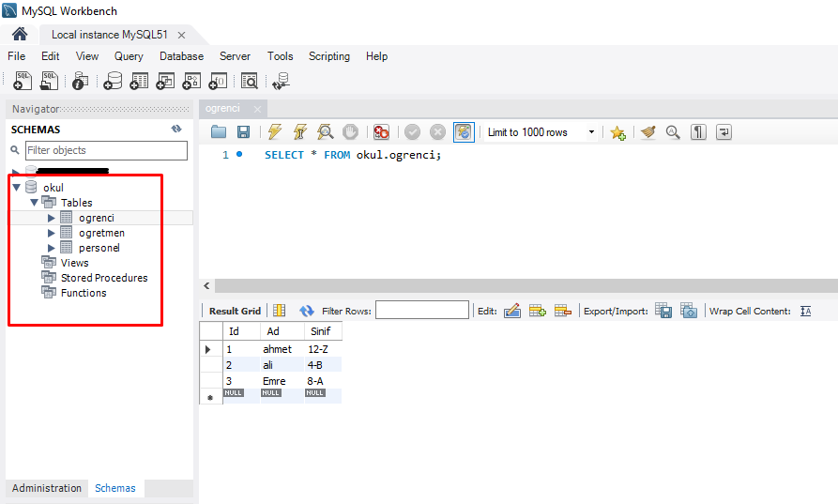838x504 pixels.
Task: Execute the query with the lightning bolt icon
Action: click(x=274, y=132)
